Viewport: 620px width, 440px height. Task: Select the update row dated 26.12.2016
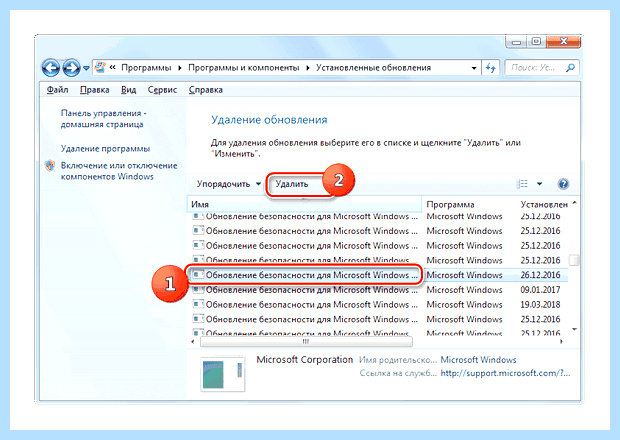click(377, 275)
